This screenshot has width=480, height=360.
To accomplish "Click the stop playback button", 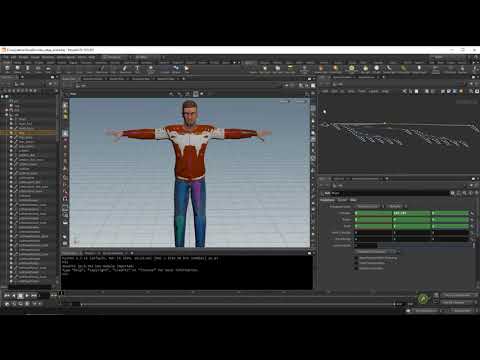I will 20,295.
